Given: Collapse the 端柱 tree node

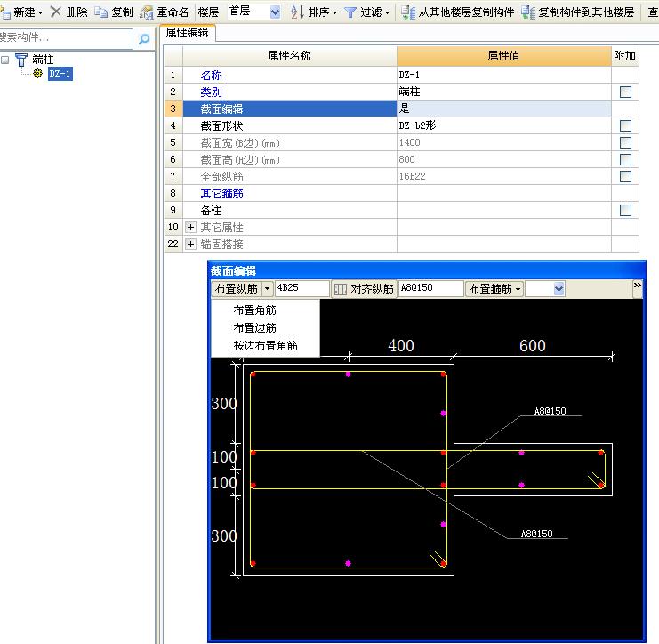Looking at the screenshot, I should (5, 60).
